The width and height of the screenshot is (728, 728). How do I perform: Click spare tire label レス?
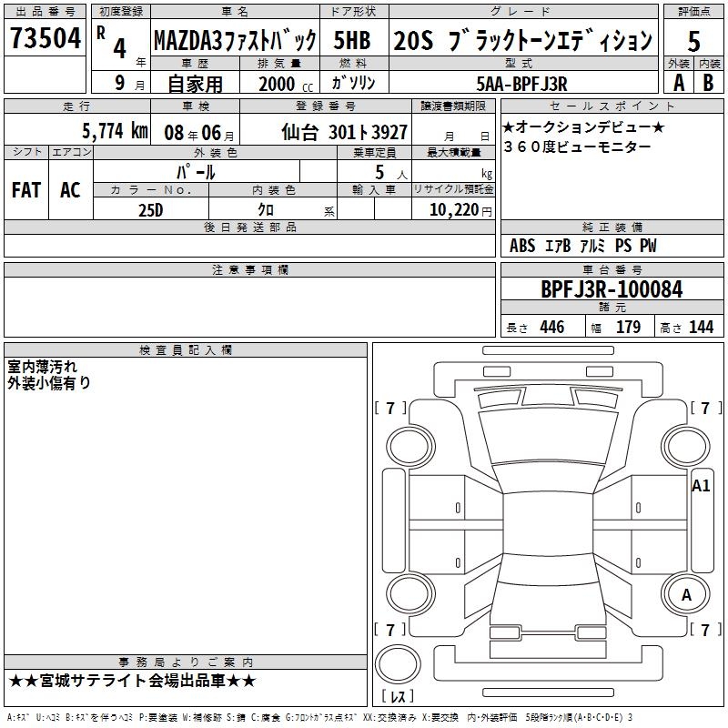(398, 695)
